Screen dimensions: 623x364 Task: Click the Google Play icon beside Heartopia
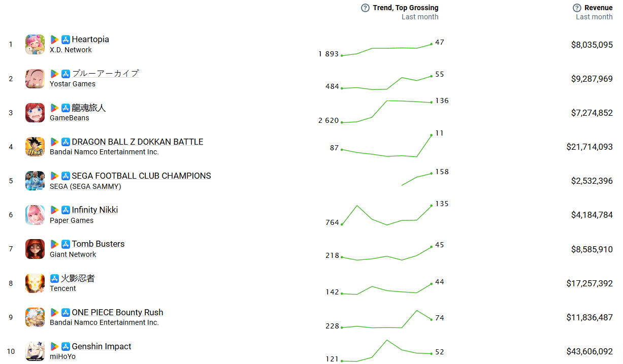(x=54, y=40)
